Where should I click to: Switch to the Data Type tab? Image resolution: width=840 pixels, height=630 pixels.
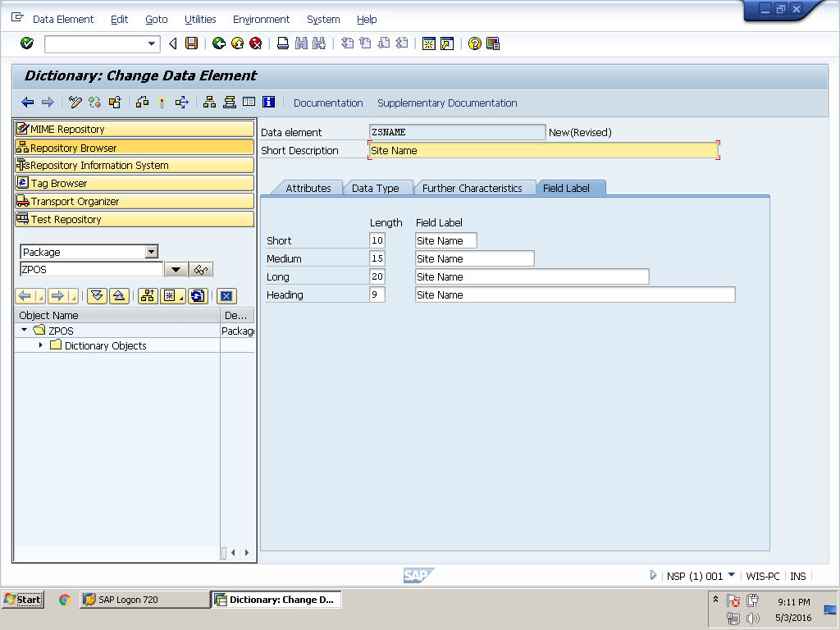coord(375,188)
